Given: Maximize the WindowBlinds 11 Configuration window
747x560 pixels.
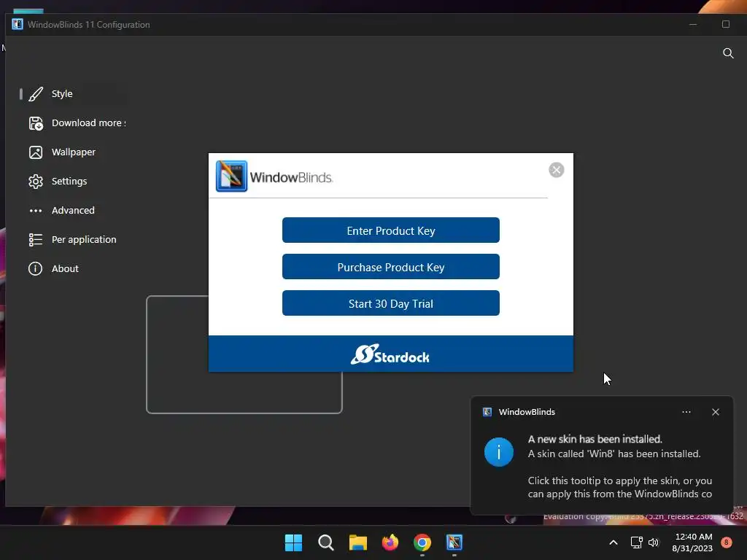Looking at the screenshot, I should tap(726, 24).
